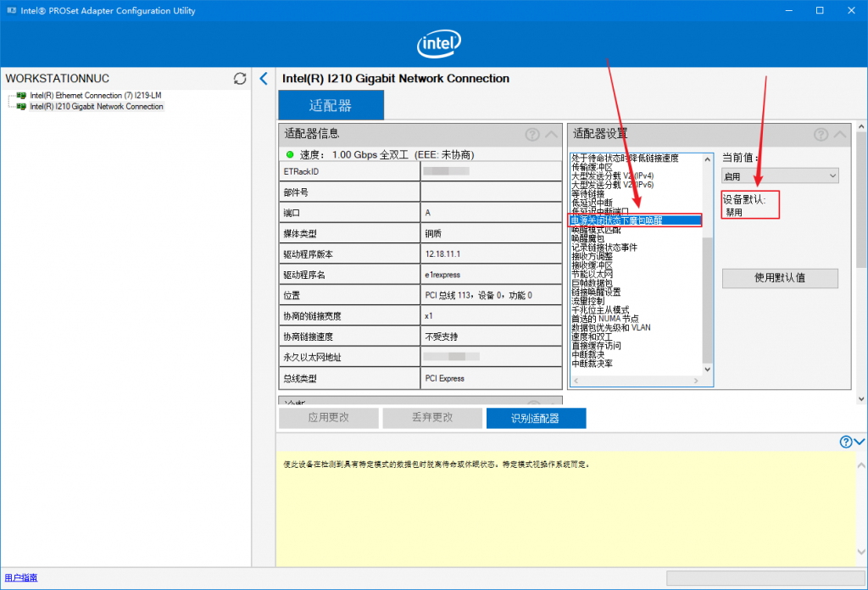Select 中断裁决率 setting
Image resolution: width=868 pixels, height=590 pixels.
click(592, 364)
